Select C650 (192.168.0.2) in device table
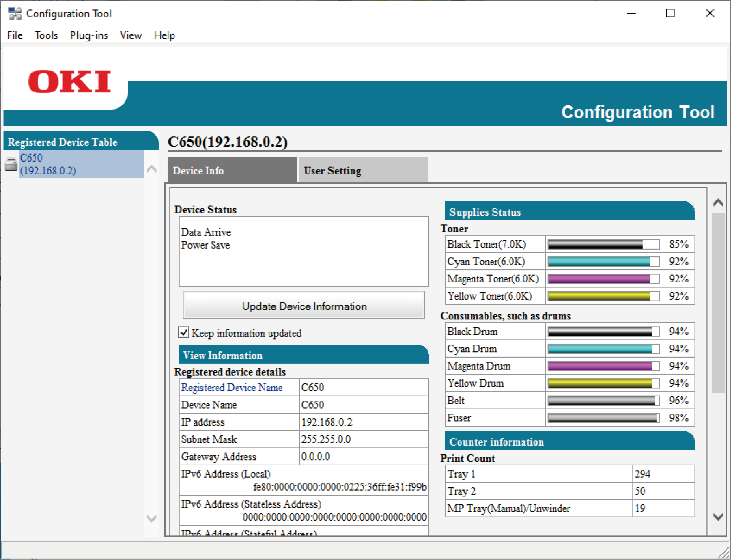Screen dimensions: 731x560 pyautogui.click(x=81, y=164)
